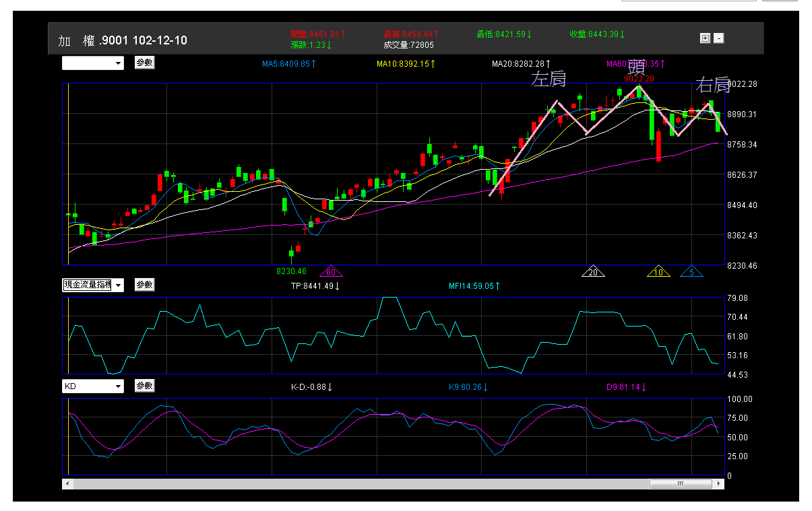Click the plus zoom-in button
Image resolution: width=812 pixels, height=511 pixels.
(x=705, y=38)
